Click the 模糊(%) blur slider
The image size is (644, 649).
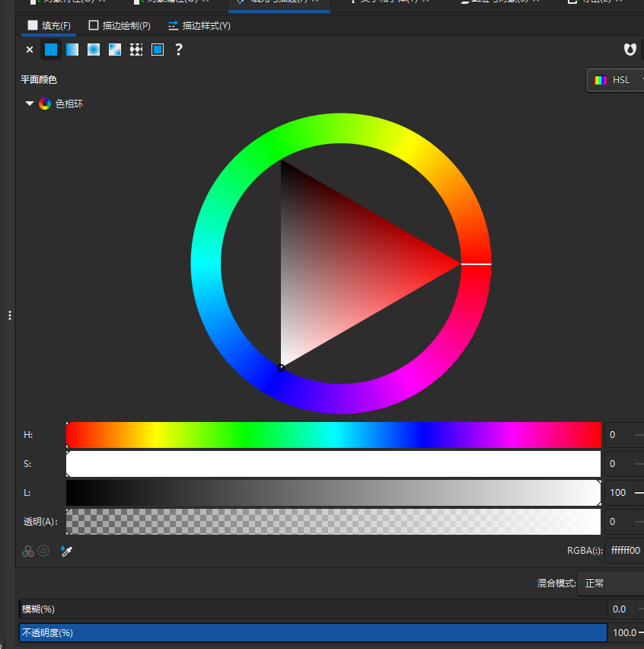point(314,609)
